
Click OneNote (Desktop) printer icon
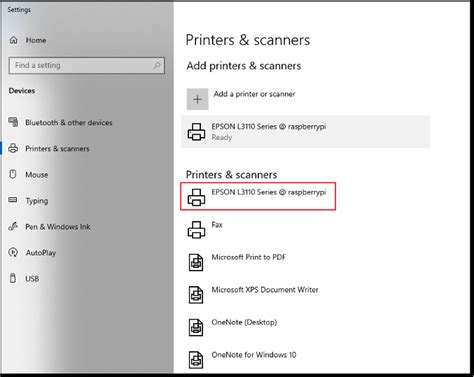click(196, 327)
